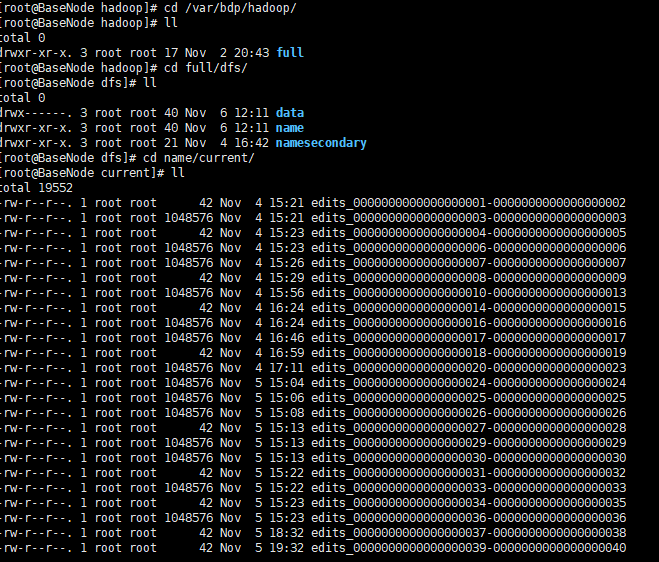
Task: Click edits file ending 0000000000000000035
Action: pyautogui.click(x=469, y=503)
